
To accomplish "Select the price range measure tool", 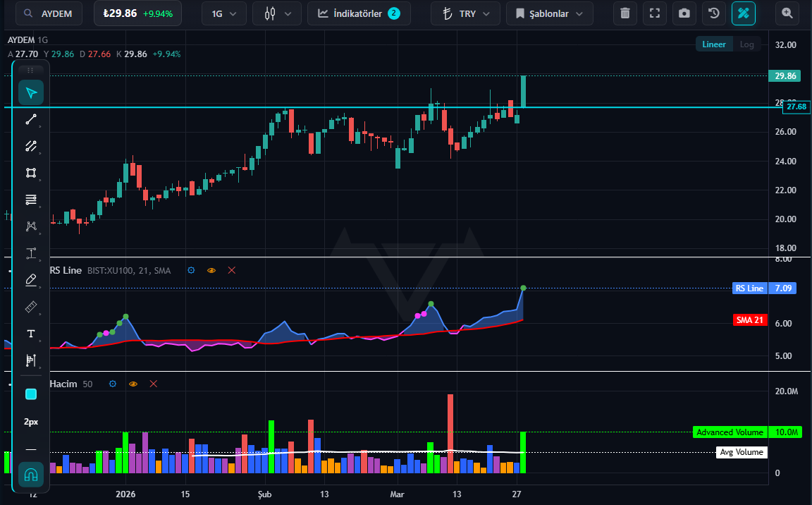I will [x=31, y=253].
